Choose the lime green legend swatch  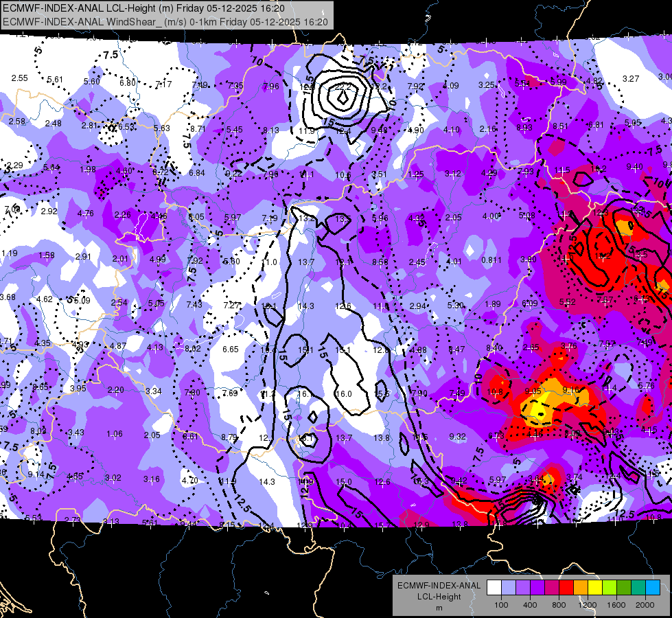pyautogui.click(x=610, y=588)
